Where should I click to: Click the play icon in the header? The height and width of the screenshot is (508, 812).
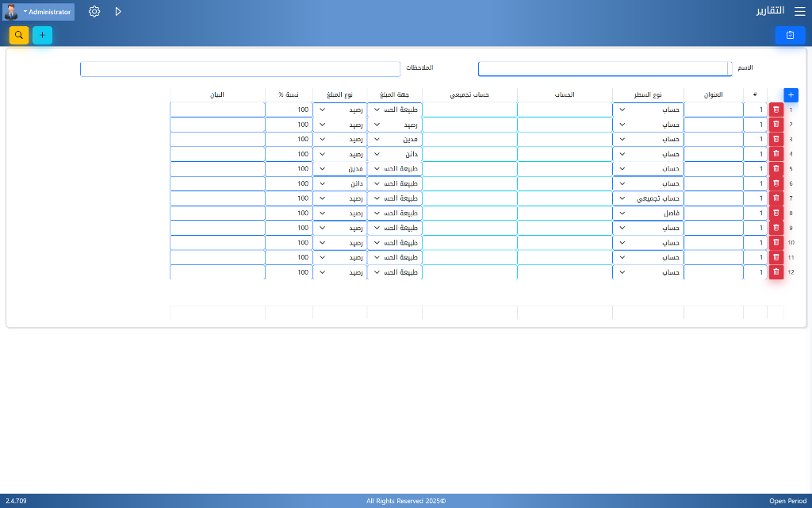118,12
